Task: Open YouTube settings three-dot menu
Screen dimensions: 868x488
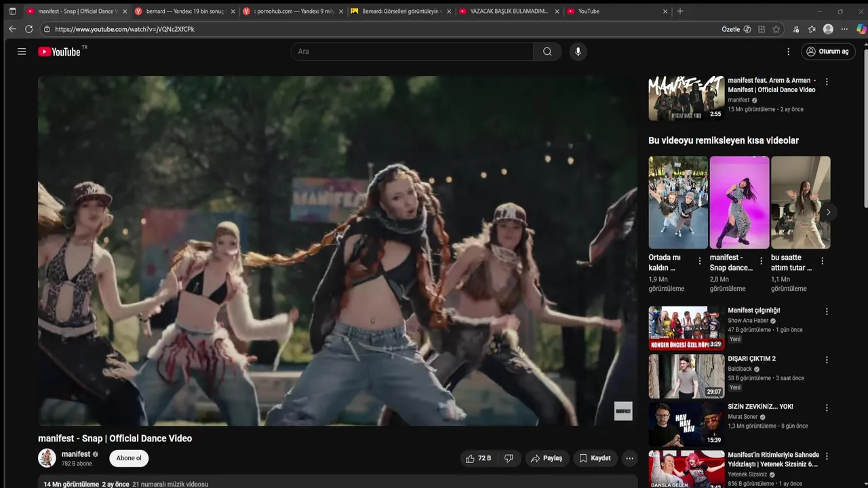Action: click(x=788, y=52)
